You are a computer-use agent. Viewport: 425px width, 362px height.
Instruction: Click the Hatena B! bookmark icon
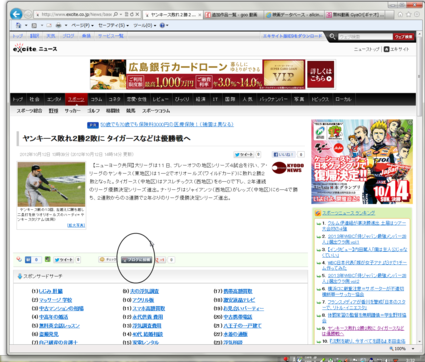pos(28,259)
